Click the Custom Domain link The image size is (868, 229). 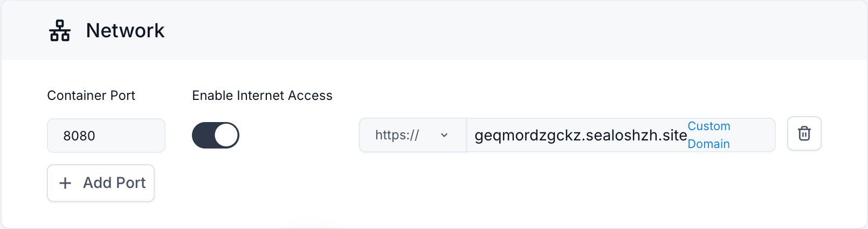[708, 134]
